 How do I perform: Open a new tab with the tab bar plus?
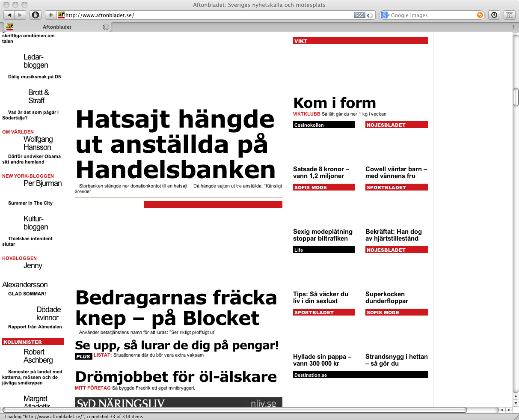pos(513,27)
